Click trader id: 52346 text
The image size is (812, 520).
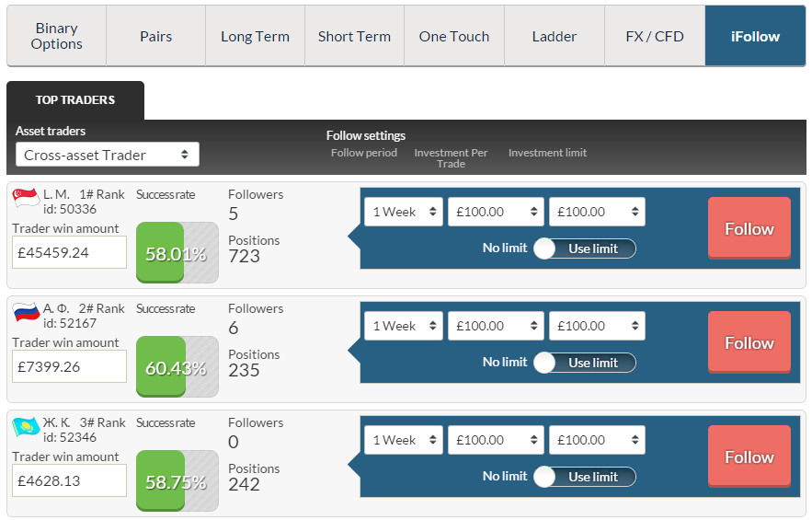pos(70,437)
